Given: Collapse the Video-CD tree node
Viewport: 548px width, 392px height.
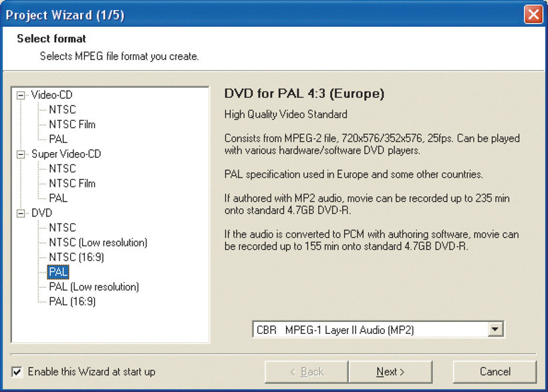Looking at the screenshot, I should [x=21, y=95].
